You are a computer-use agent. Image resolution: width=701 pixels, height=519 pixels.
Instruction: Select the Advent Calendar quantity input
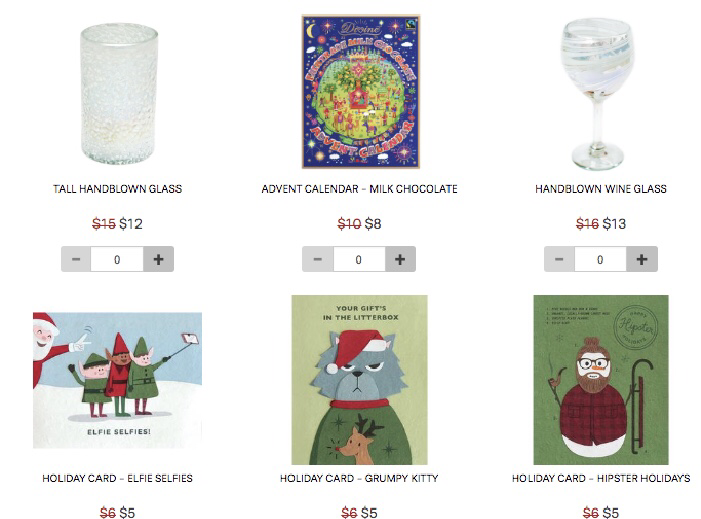point(359,259)
